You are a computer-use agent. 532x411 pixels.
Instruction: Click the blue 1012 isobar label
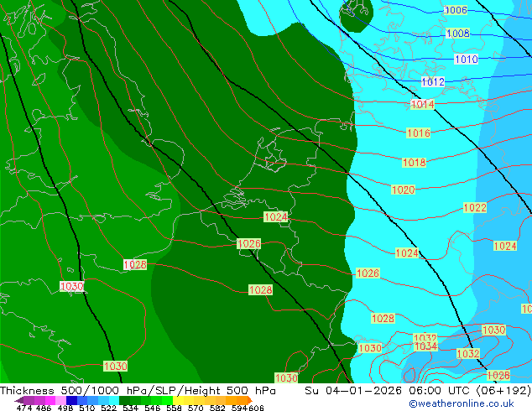[433, 81]
